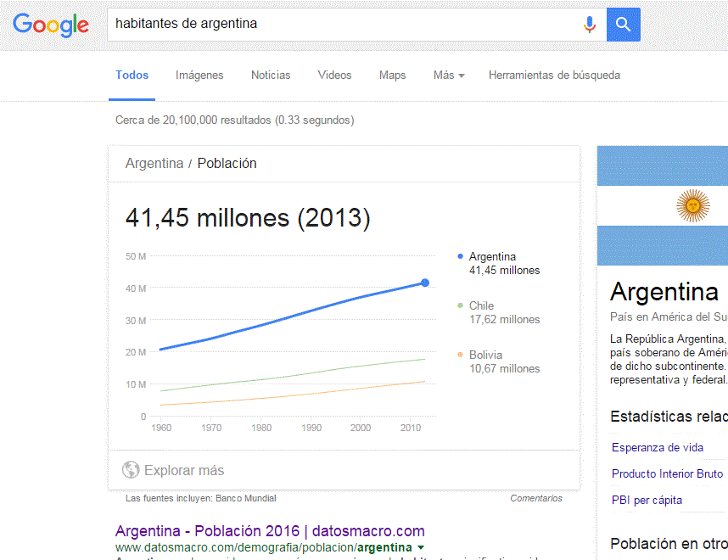The width and height of the screenshot is (728, 560).
Task: Click the '50 M' axis label
Action: (x=136, y=256)
